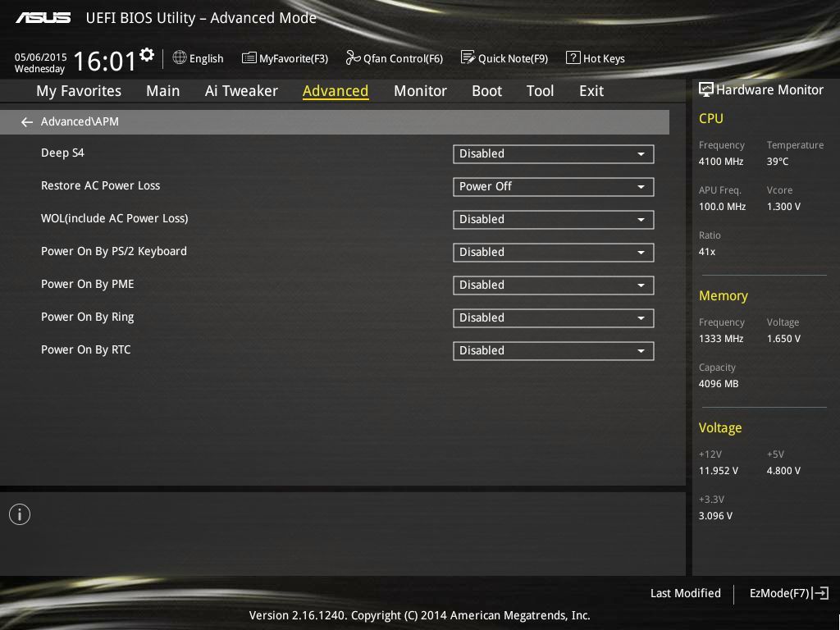Click memory frequency 1333 MHz
The width and height of the screenshot is (840, 630).
(x=721, y=339)
